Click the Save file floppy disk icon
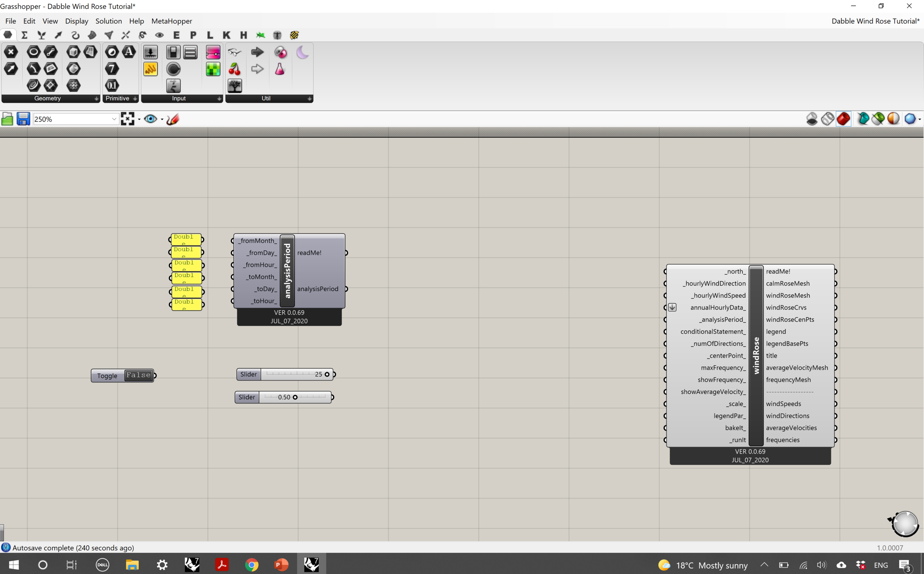 (23, 119)
